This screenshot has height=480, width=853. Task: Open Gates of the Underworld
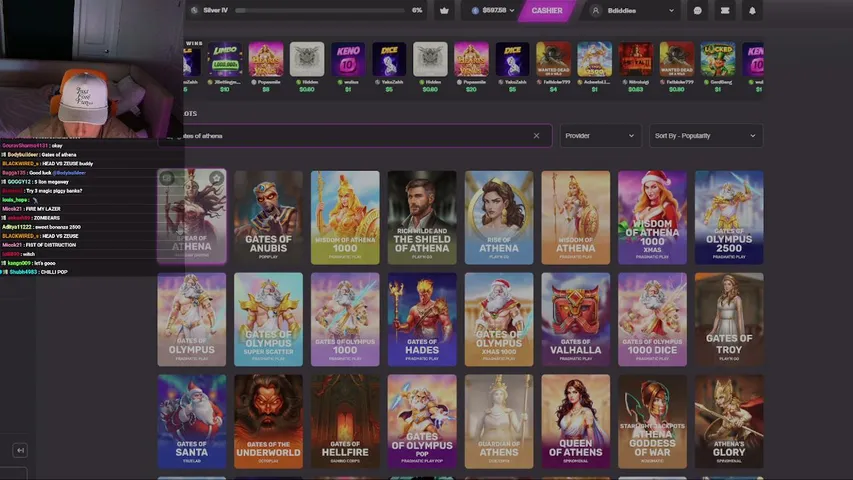[268, 421]
